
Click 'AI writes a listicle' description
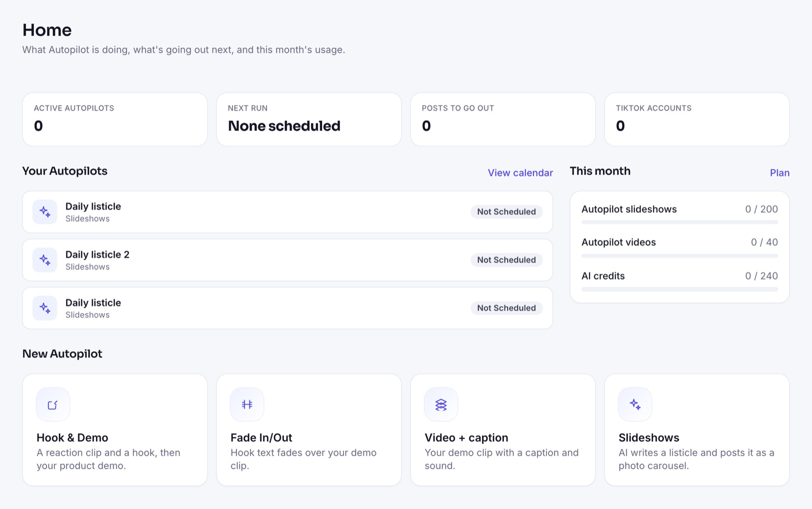[696, 459]
